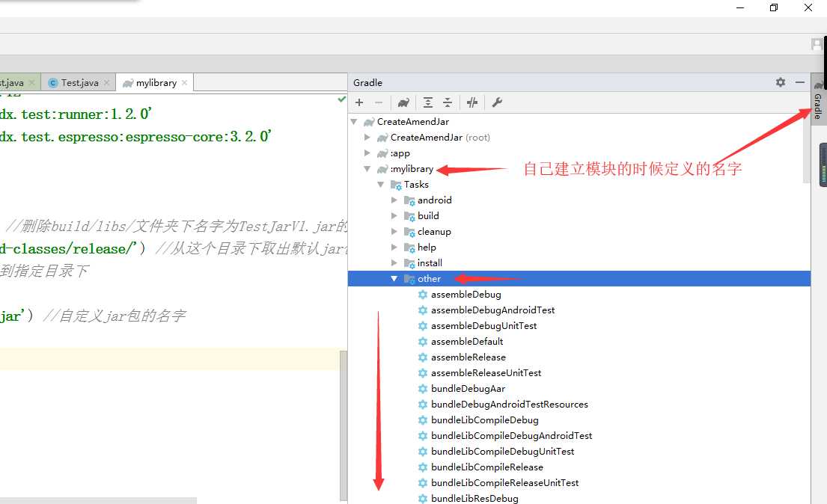Close the mylibrary editor tab
Image resolution: width=827 pixels, height=504 pixels.
click(184, 83)
